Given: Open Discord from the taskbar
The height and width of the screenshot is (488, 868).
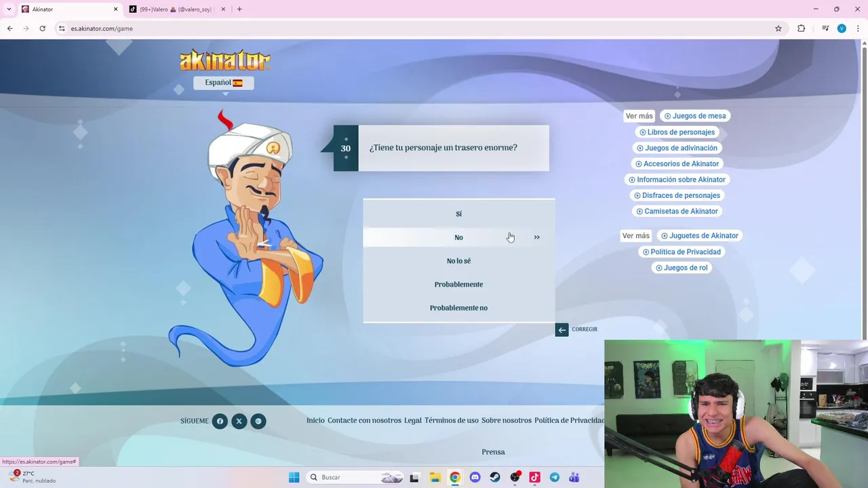Looking at the screenshot, I should coord(475,478).
